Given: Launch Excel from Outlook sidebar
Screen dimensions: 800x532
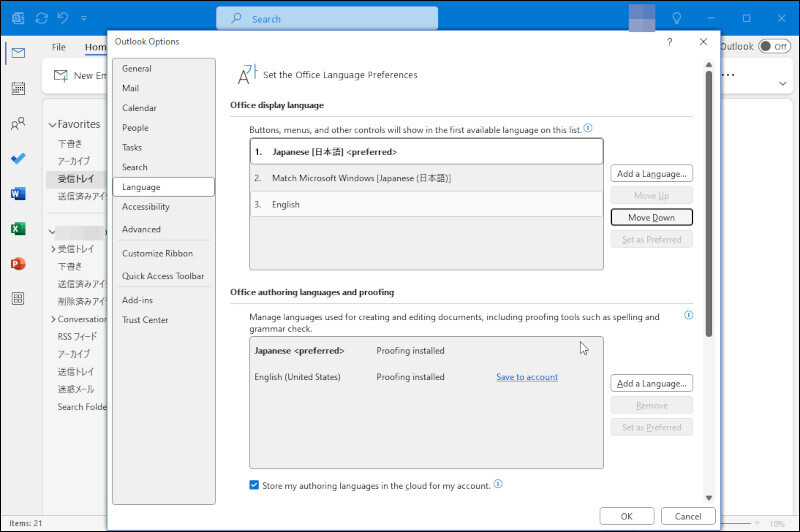Looking at the screenshot, I should 18,229.
